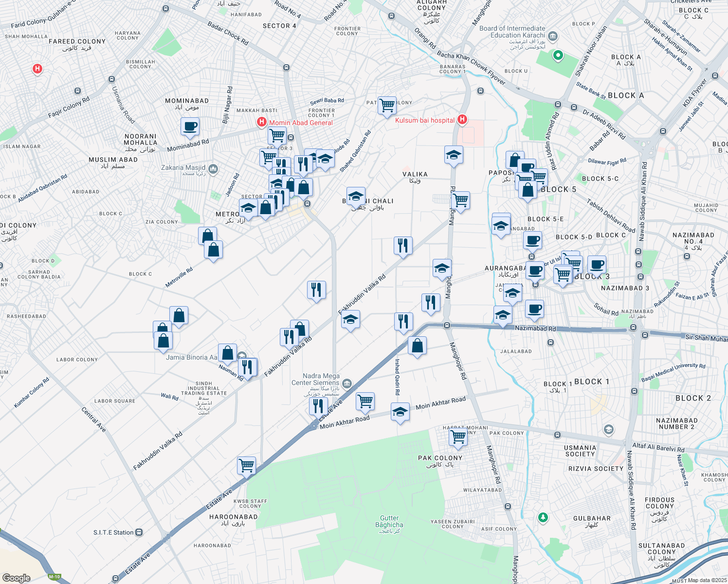Click the green park icon near Gulbahar
728x584 pixels.
tap(543, 517)
